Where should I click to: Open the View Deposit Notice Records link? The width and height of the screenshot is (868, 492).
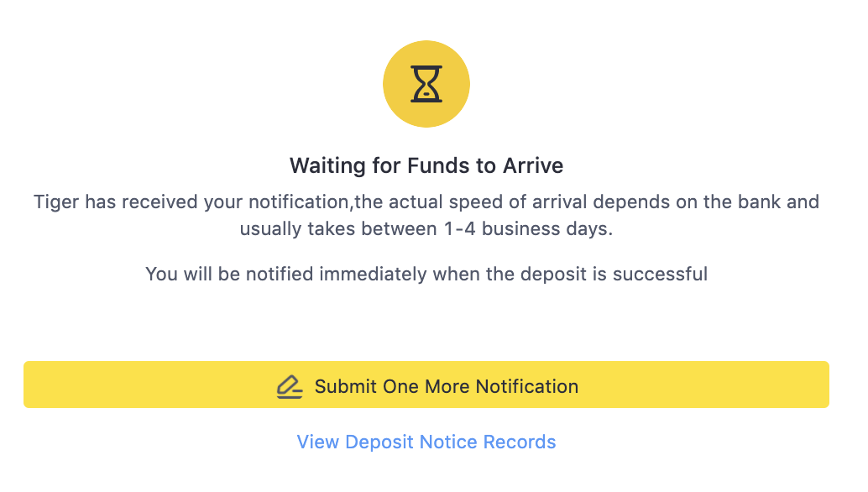tap(426, 442)
